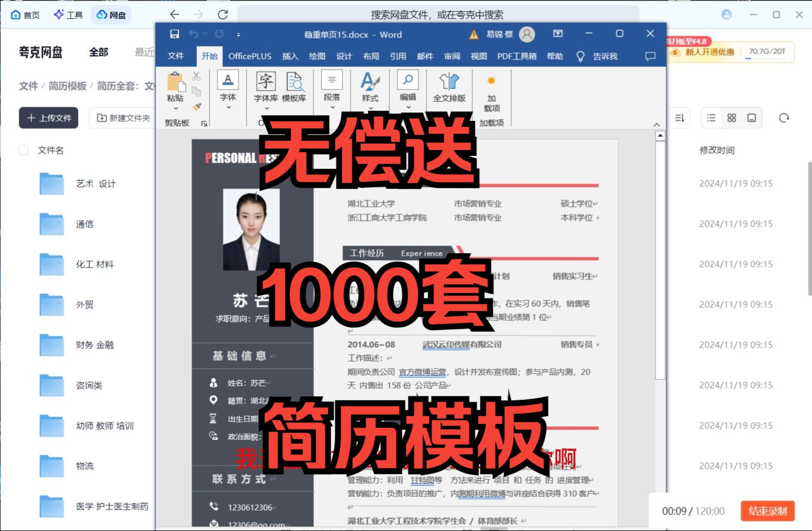The height and width of the screenshot is (531, 812).
Task: Switch to large preview view icon
Action: point(751,118)
